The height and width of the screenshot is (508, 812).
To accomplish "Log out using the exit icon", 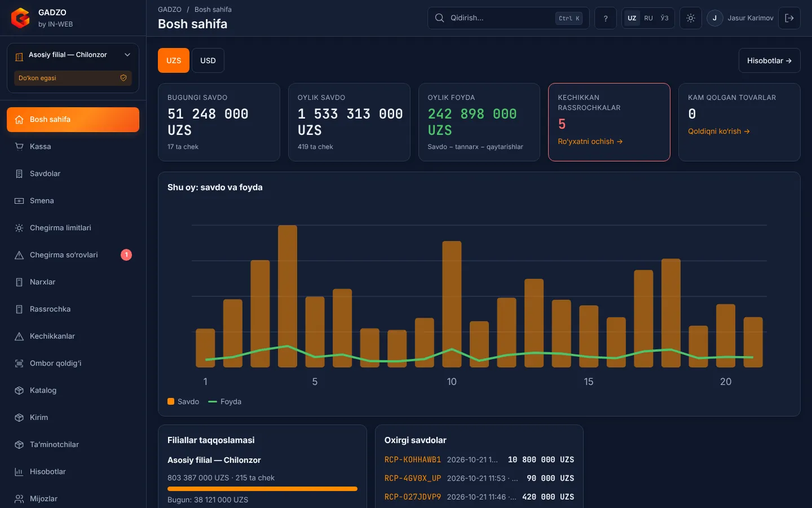I will [789, 18].
